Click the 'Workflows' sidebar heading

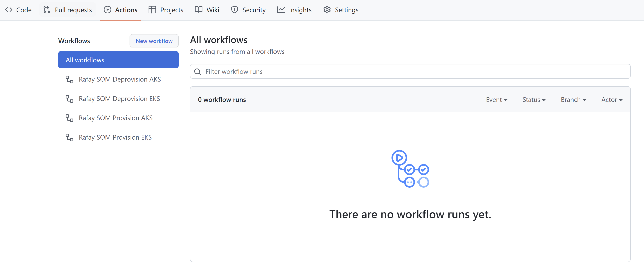(x=74, y=41)
